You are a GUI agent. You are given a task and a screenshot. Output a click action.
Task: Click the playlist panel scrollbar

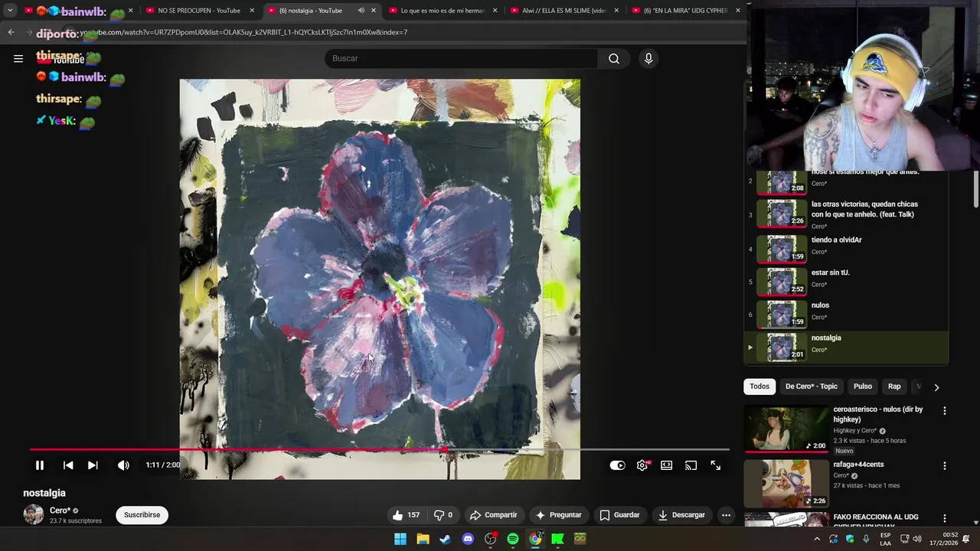click(x=976, y=190)
